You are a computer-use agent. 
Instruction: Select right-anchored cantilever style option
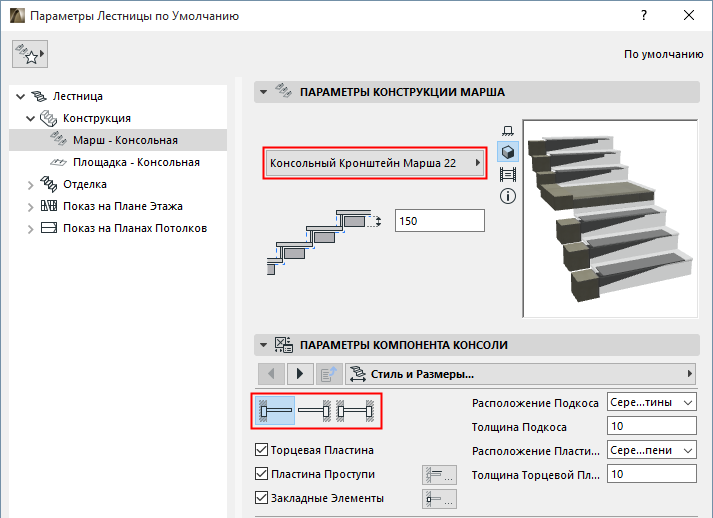[315, 411]
